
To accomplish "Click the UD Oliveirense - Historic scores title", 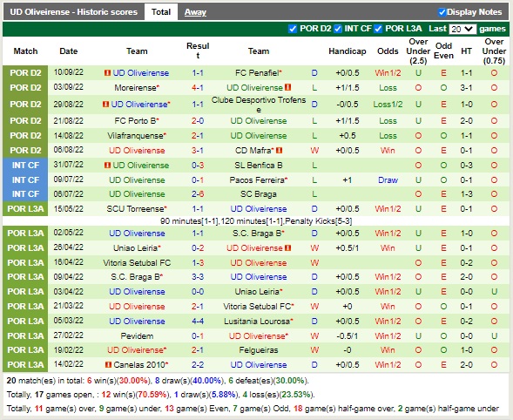I will (x=74, y=12).
